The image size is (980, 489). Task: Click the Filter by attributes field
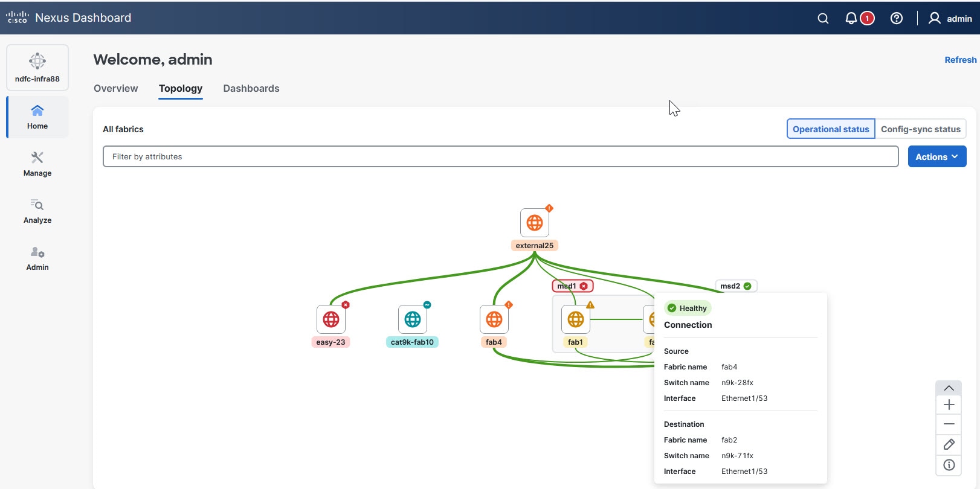(500, 156)
